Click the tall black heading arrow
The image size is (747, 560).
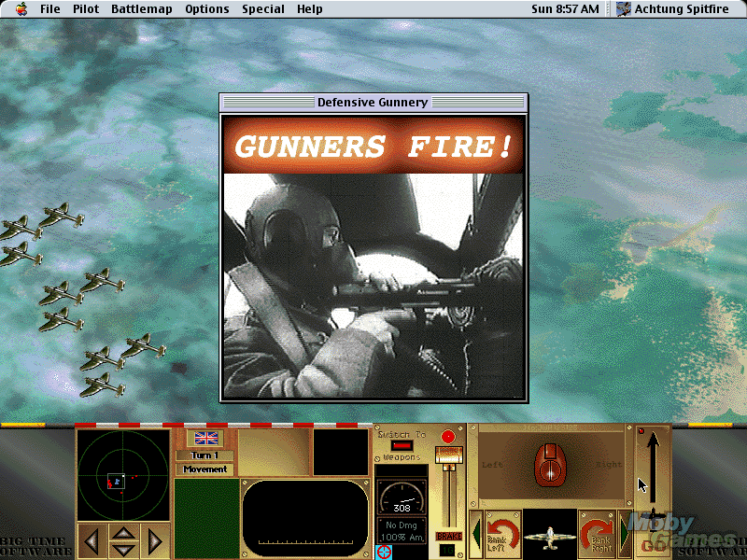(x=653, y=467)
